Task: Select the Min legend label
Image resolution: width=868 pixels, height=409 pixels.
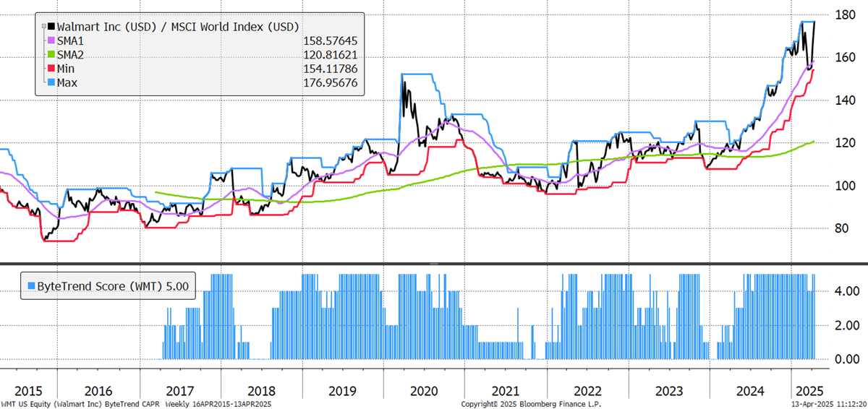Action: [x=67, y=69]
